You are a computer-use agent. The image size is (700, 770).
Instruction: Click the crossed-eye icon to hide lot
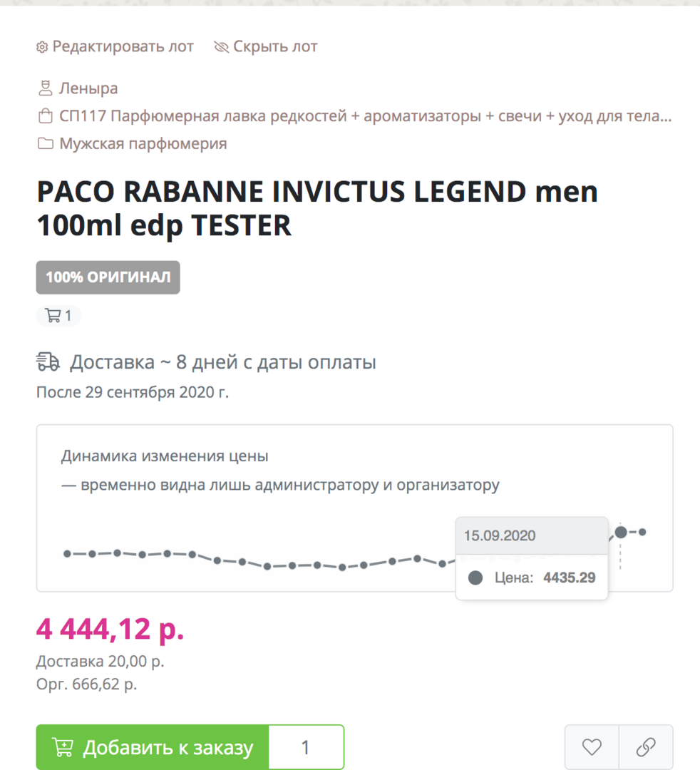(222, 47)
